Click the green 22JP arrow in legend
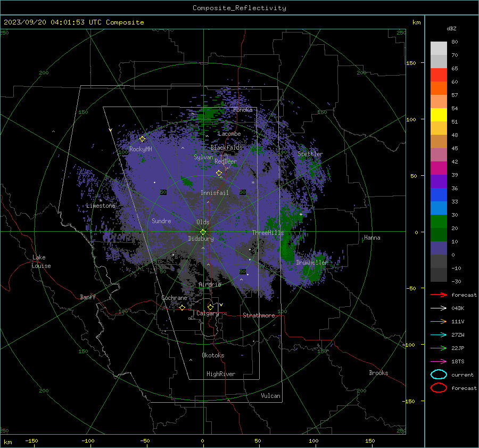 pos(439,348)
